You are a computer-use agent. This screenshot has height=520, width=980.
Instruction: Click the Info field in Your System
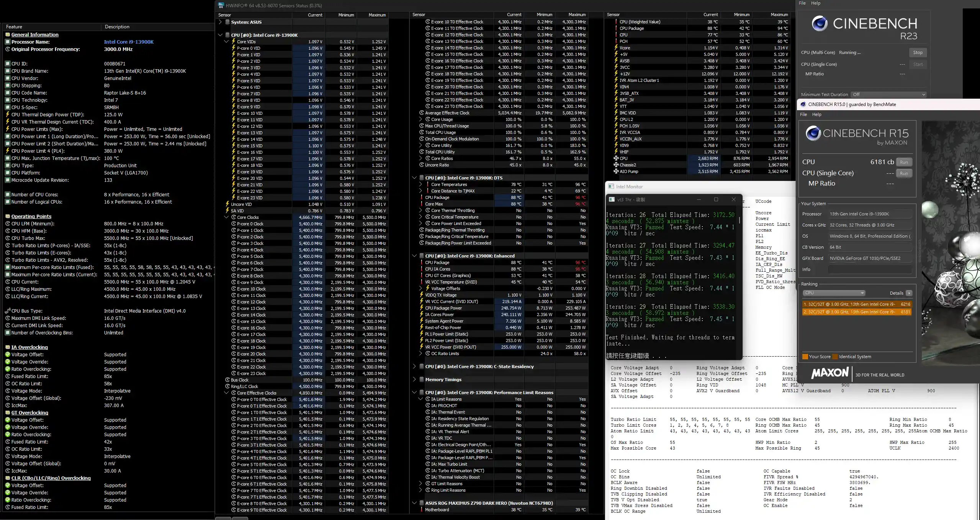point(869,269)
